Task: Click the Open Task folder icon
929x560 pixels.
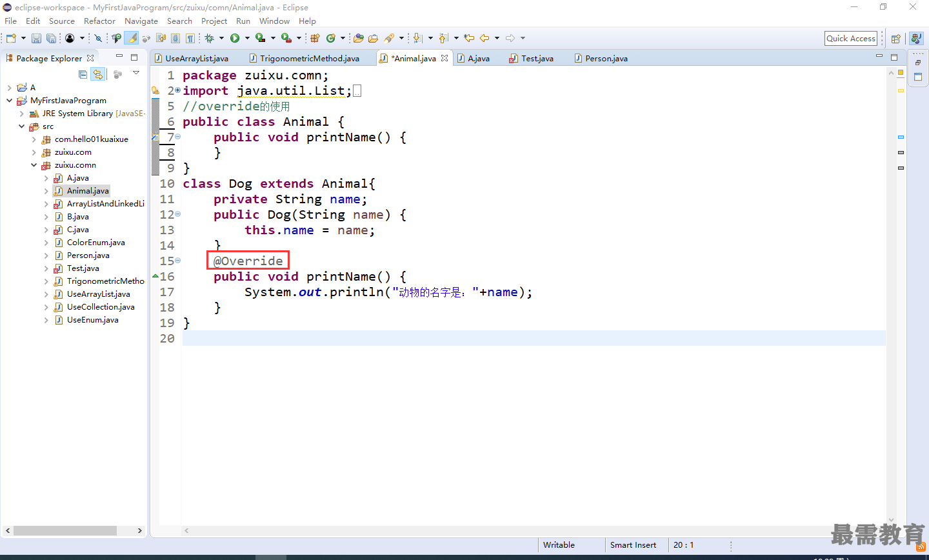Action: click(x=373, y=39)
